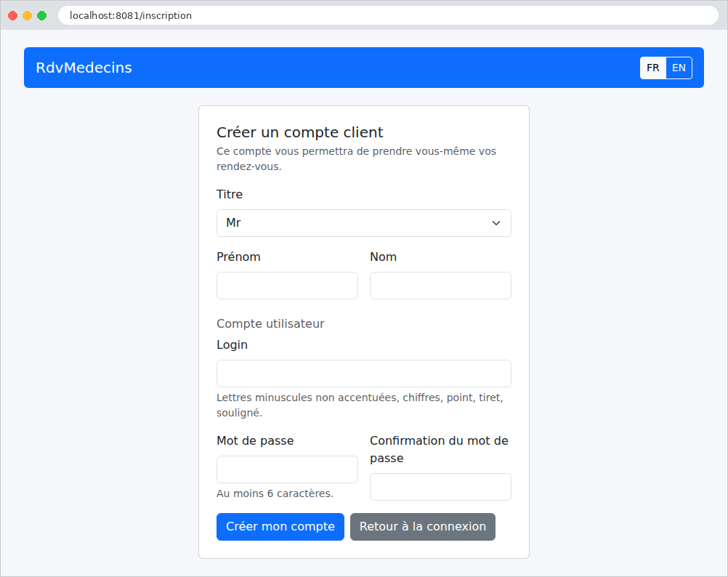
Task: Maximize the window using green button
Action: click(x=42, y=15)
